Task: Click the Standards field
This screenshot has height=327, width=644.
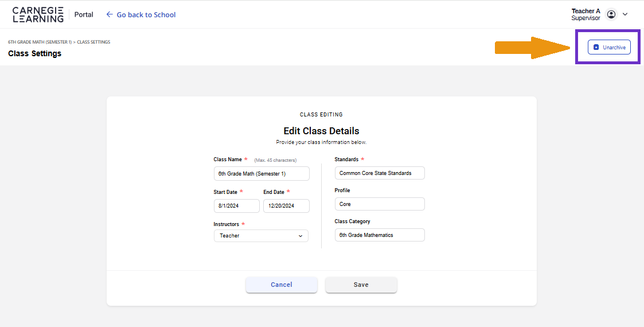Action: coord(380,173)
